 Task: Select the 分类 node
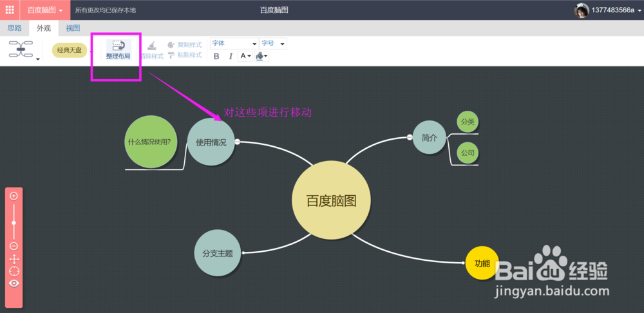[x=468, y=122]
